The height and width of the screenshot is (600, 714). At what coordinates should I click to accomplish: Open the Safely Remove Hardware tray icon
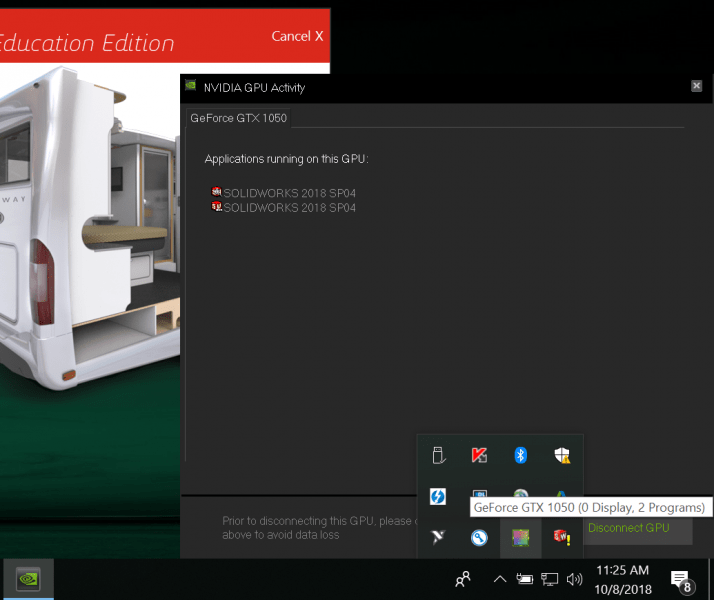[x=438, y=455]
